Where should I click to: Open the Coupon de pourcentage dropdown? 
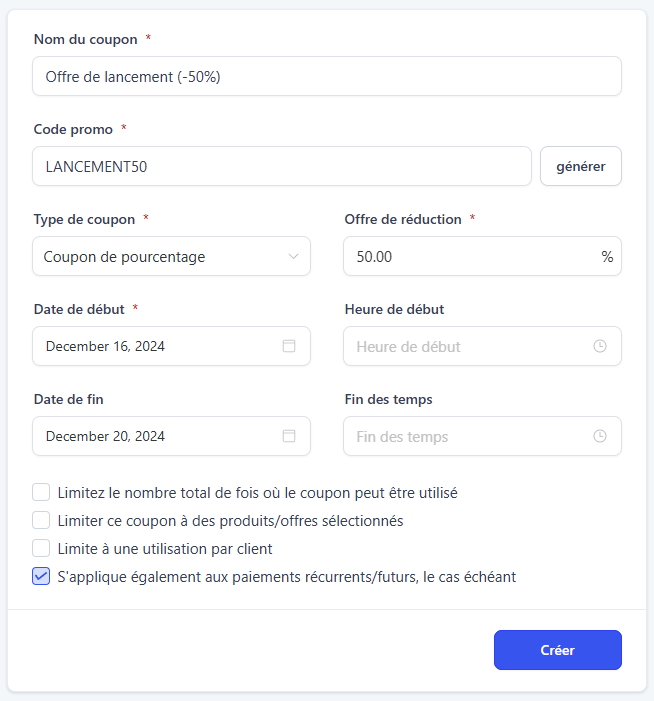tap(171, 256)
